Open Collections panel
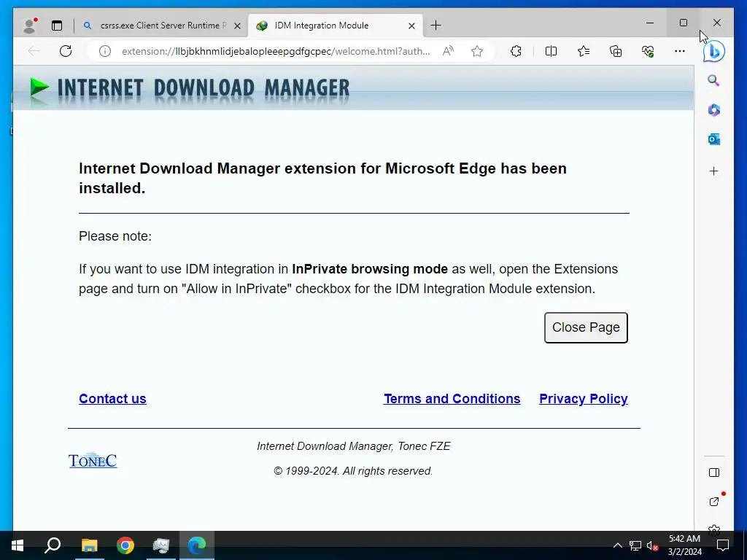The height and width of the screenshot is (560, 747). tap(616, 51)
